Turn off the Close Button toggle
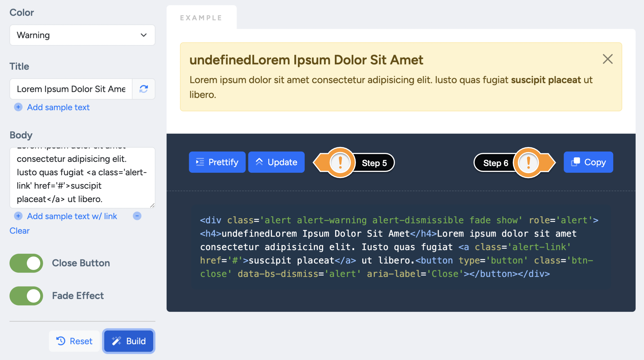The height and width of the screenshot is (360, 644). pos(26,263)
